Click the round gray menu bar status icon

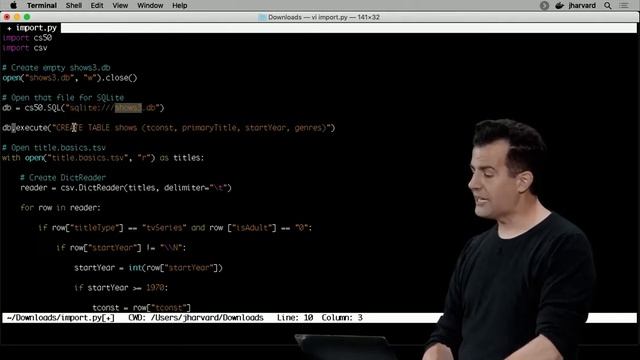point(544,5)
